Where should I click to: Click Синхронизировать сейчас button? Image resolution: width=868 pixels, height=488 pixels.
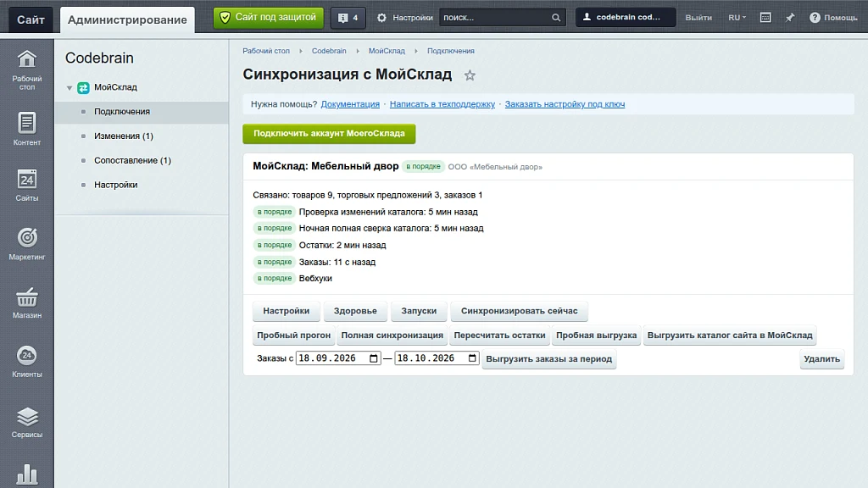coord(520,311)
